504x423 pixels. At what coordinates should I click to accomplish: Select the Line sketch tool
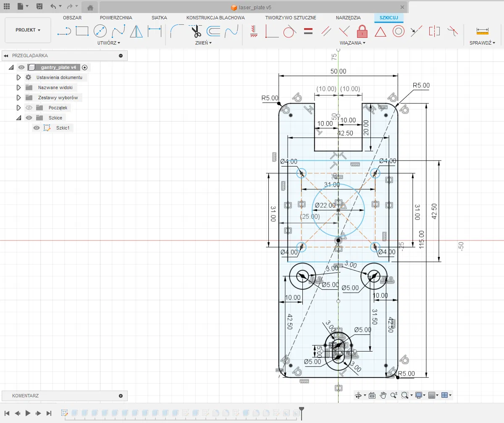(64, 31)
